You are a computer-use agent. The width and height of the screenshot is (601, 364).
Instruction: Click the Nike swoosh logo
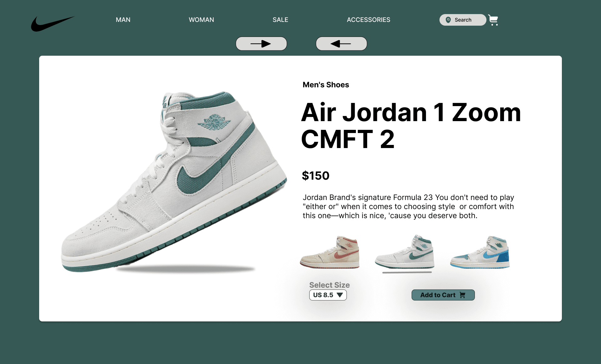(x=53, y=23)
